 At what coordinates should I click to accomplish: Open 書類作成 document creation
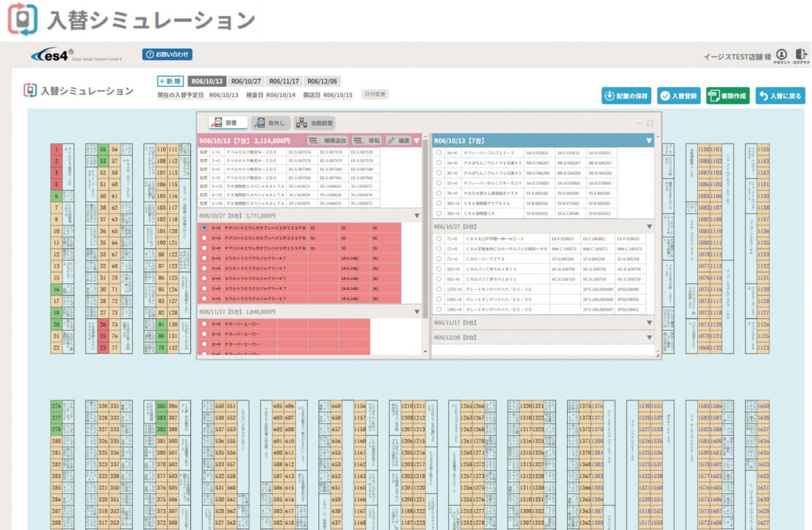(x=728, y=96)
